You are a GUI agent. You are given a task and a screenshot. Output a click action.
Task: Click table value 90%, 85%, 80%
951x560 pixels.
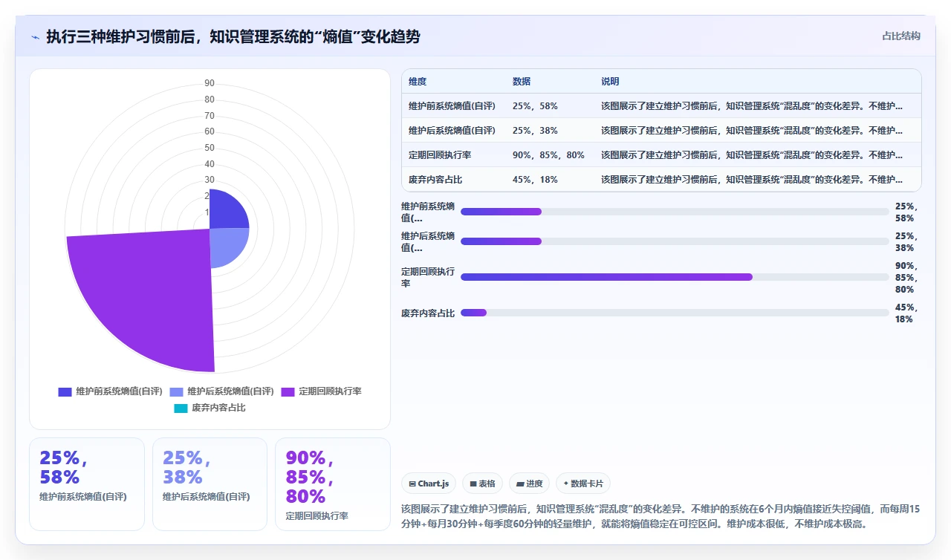pyautogui.click(x=548, y=155)
